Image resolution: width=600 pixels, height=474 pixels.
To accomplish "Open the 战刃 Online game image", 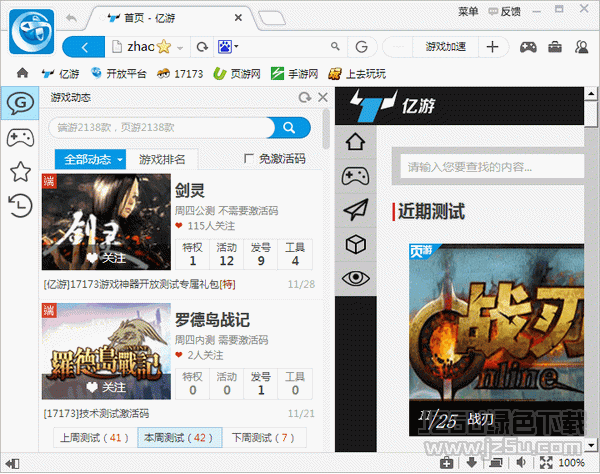I will pos(496,339).
